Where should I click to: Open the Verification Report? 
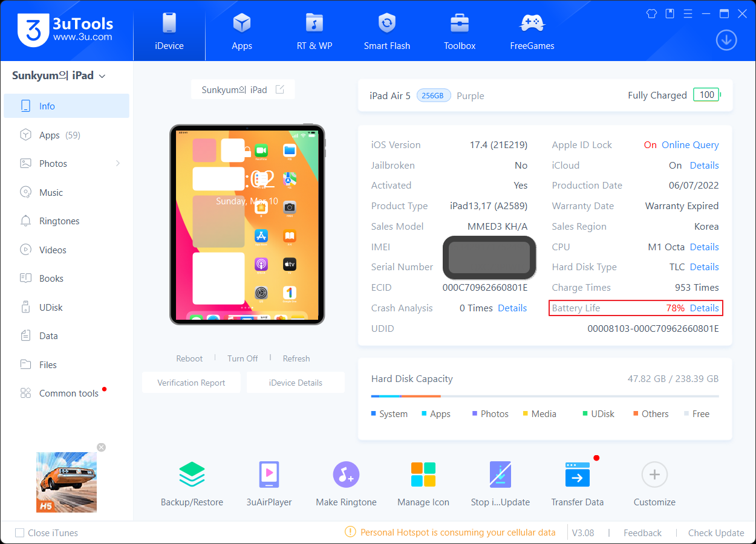191,383
